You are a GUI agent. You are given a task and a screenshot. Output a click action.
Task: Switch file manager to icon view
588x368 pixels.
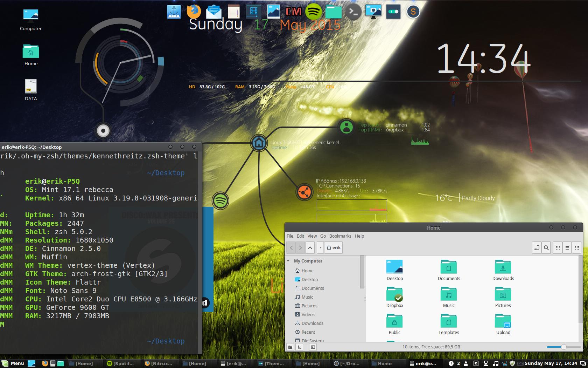coord(558,248)
